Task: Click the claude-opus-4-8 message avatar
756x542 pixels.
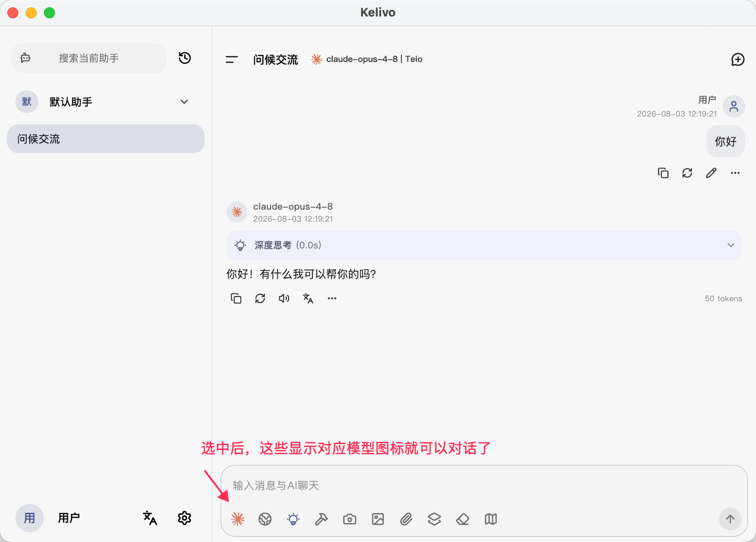Action: (x=237, y=212)
